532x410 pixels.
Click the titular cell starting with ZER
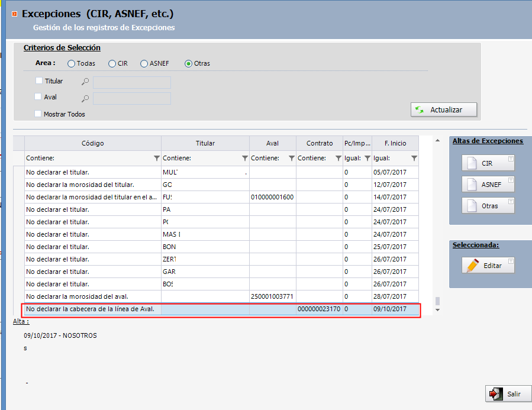tap(205, 259)
